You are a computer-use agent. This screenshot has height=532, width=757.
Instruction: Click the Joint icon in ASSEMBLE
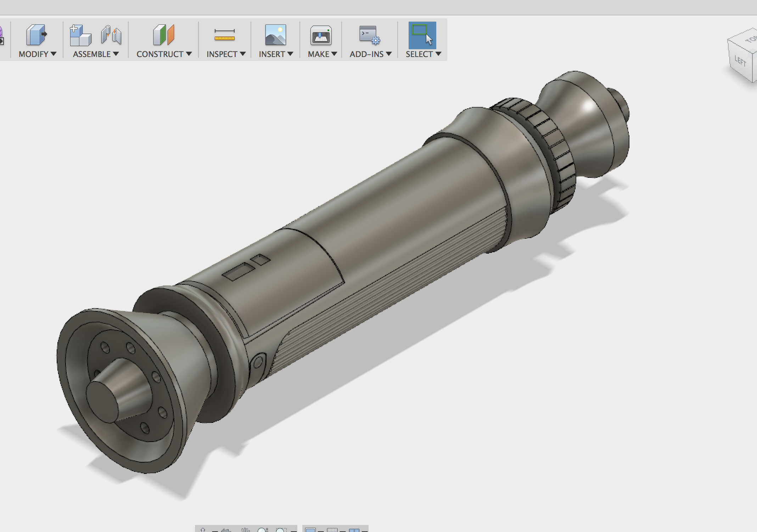(x=111, y=35)
